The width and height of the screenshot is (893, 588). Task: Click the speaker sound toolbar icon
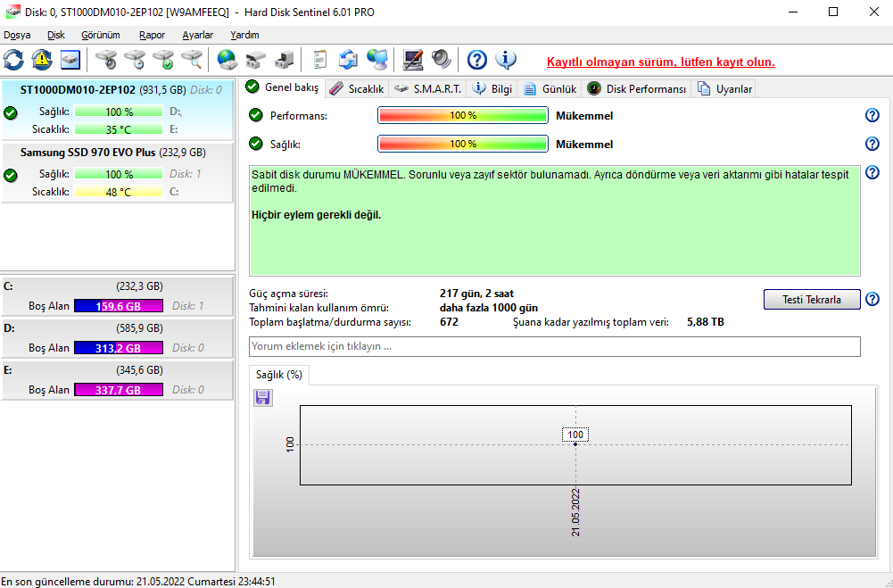(442, 59)
